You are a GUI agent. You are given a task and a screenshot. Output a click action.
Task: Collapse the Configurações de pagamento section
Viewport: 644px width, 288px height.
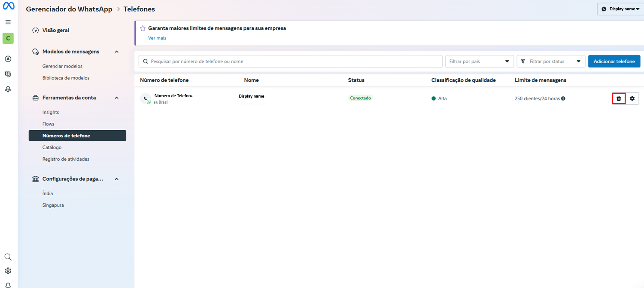pos(116,179)
